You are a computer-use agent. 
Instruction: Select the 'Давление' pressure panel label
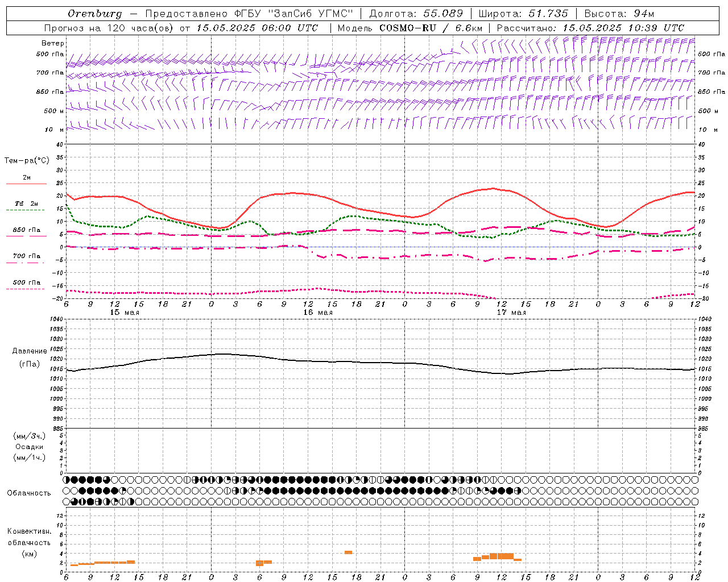[29, 351]
